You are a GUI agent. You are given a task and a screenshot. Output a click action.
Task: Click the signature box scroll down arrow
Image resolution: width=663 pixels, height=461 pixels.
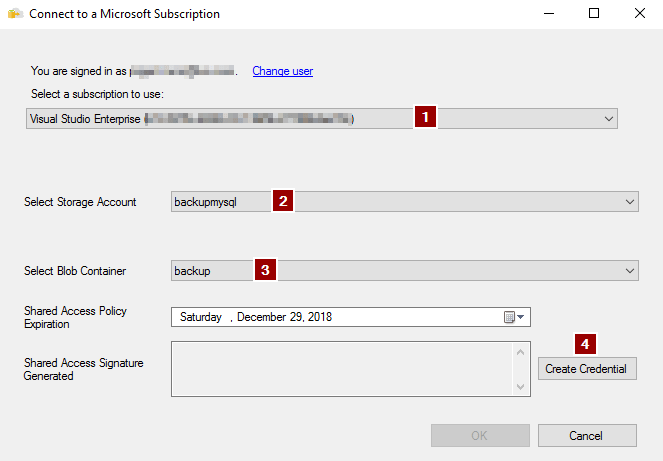click(521, 387)
